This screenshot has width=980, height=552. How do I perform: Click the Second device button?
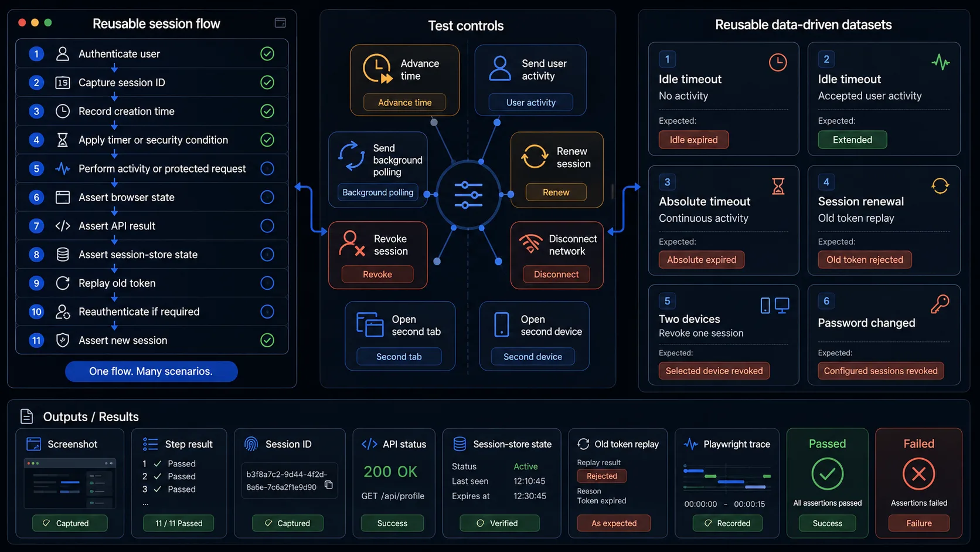pos(533,357)
